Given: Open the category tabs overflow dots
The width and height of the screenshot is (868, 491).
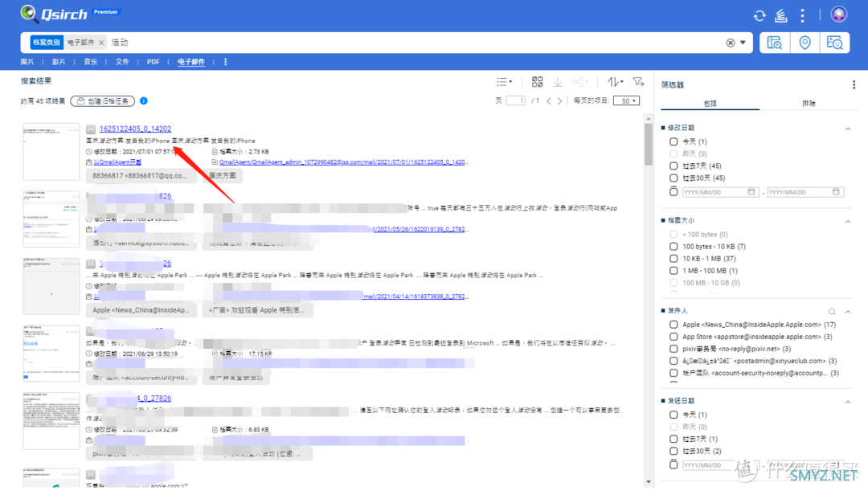Looking at the screenshot, I should click(225, 62).
